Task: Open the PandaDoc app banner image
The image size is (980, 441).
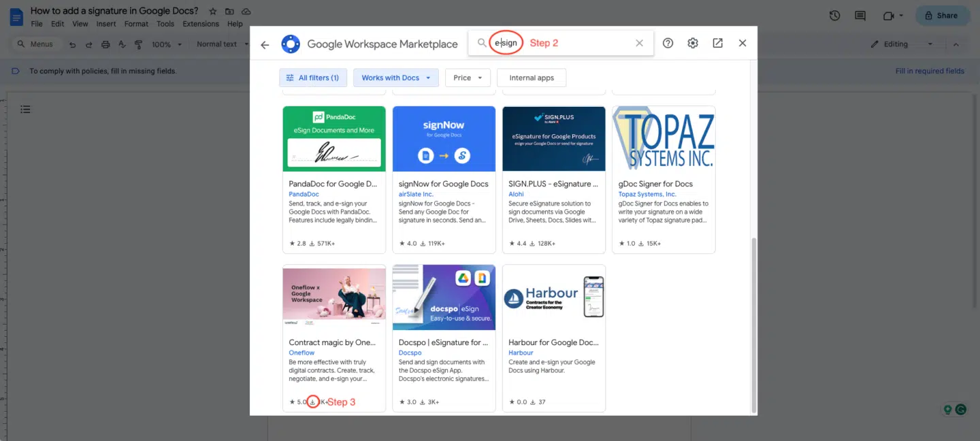Action: tap(334, 139)
